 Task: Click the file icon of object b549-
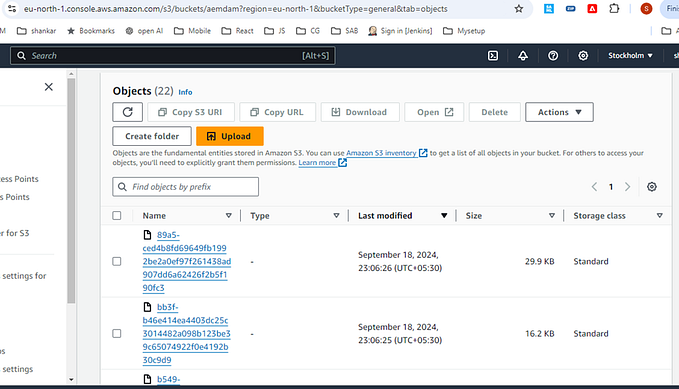(x=147, y=379)
